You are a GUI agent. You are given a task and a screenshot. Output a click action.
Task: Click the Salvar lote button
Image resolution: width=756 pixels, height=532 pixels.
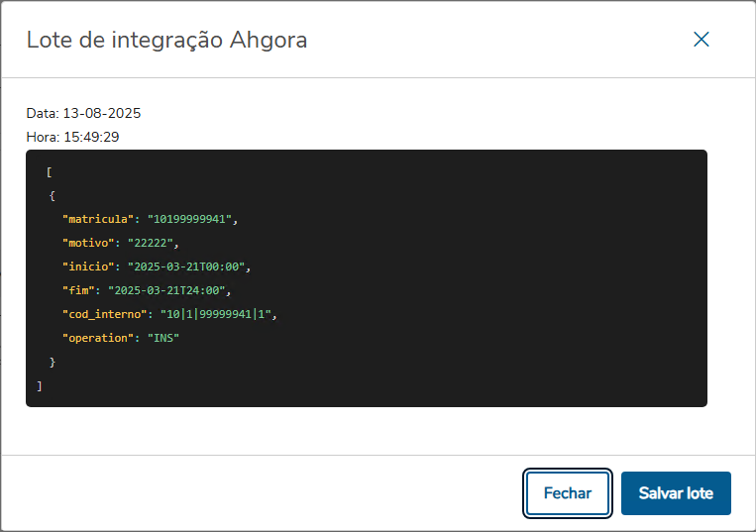coord(676,493)
